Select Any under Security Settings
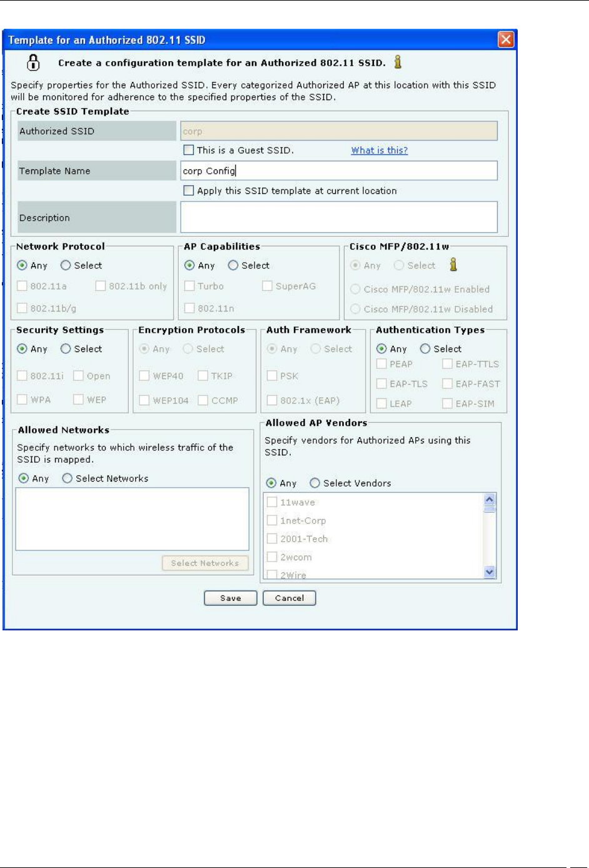Screen dimensions: 589x868 point(22,349)
